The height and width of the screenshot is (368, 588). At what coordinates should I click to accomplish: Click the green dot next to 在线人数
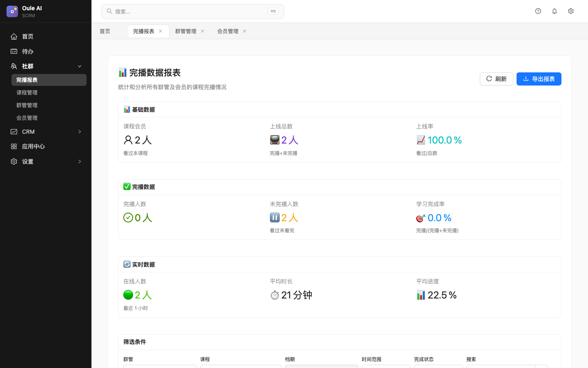128,295
